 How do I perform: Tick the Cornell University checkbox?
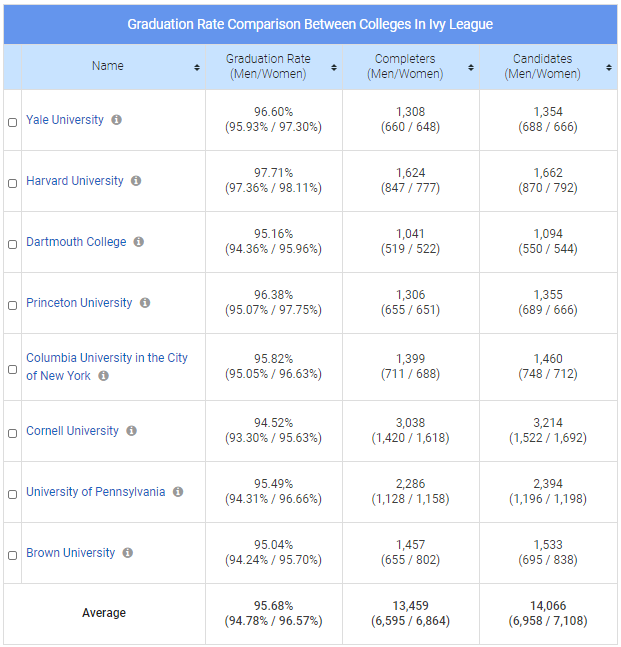(13, 433)
